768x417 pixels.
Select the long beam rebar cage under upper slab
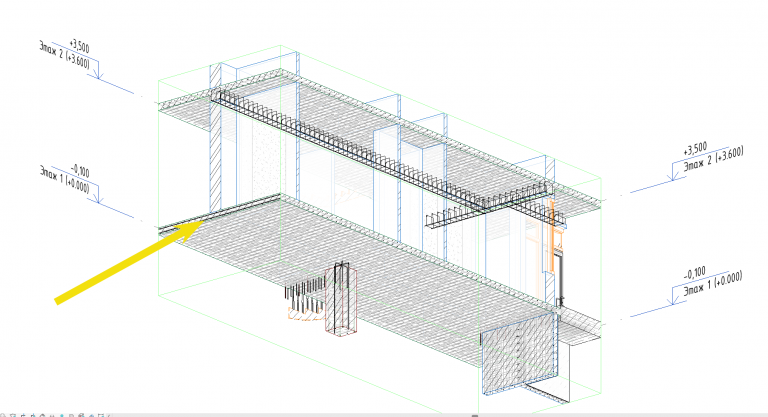point(353,149)
